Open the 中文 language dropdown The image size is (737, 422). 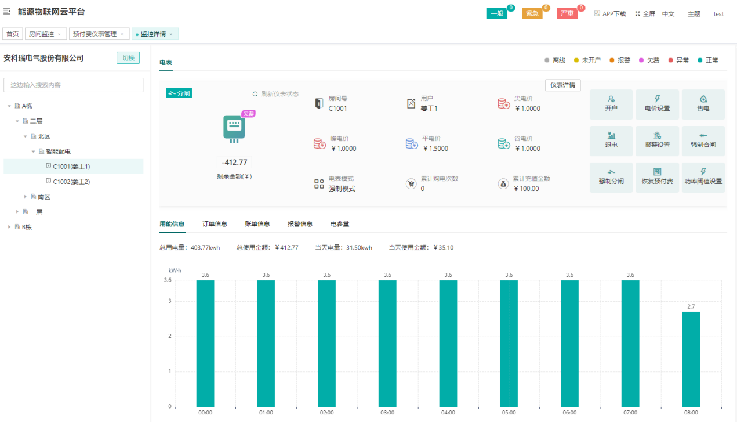click(x=668, y=14)
